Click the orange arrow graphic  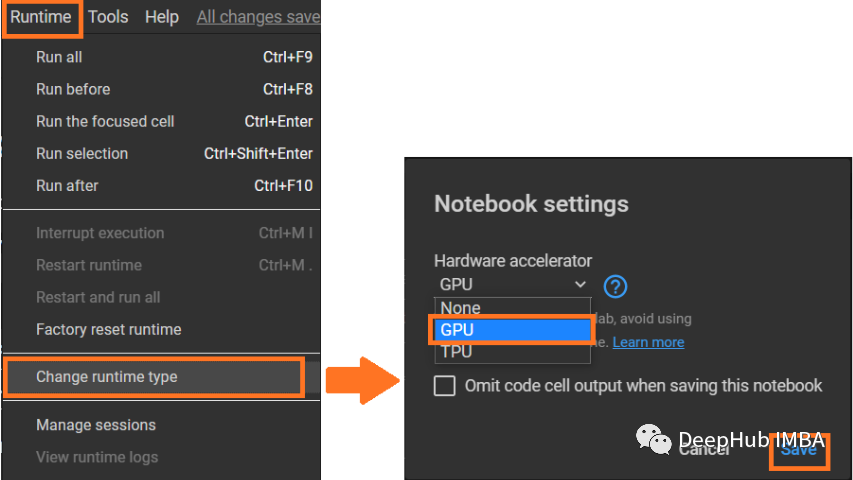coord(363,380)
